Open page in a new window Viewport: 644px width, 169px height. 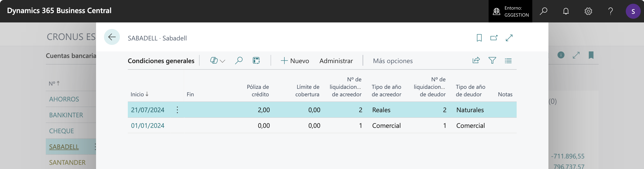click(494, 38)
